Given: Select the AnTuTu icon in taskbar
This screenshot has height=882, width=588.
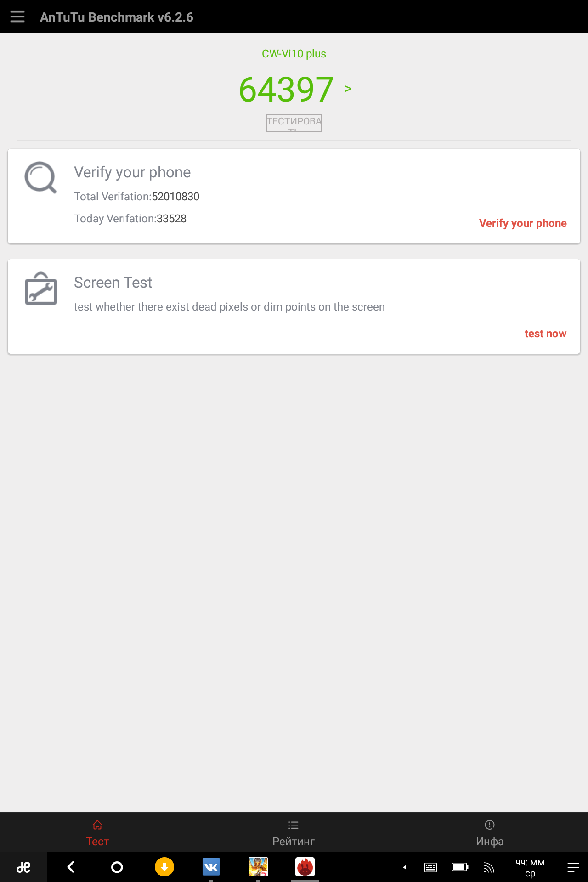Looking at the screenshot, I should 305,867.
